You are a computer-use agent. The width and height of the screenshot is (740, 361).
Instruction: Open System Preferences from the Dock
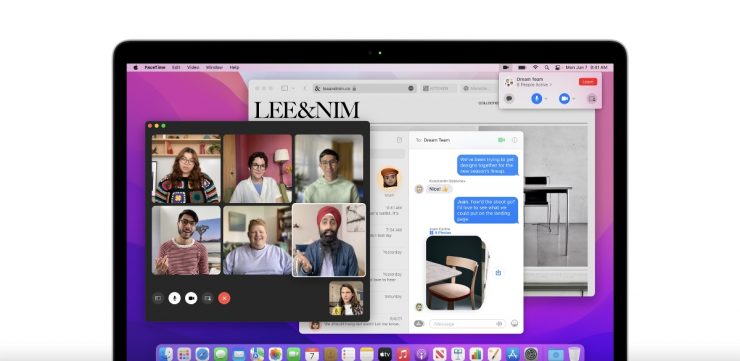coord(531,354)
